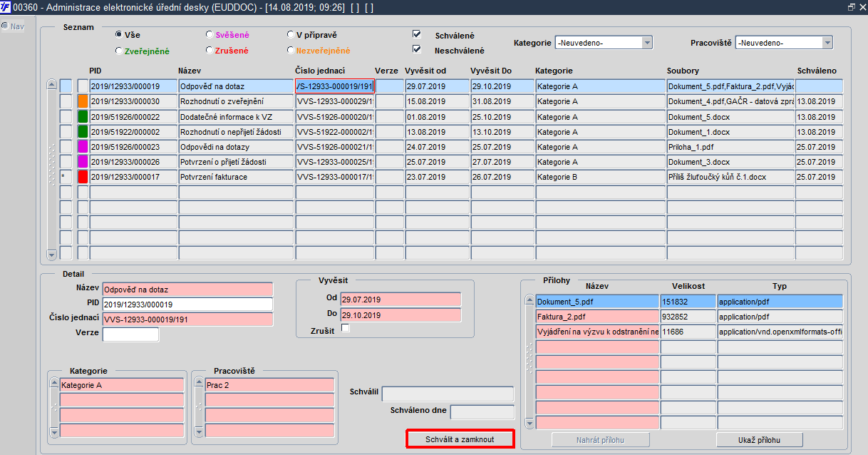Click Číslo jednací cell VVS-51926-000020
The height and width of the screenshot is (455, 868).
tap(334, 116)
